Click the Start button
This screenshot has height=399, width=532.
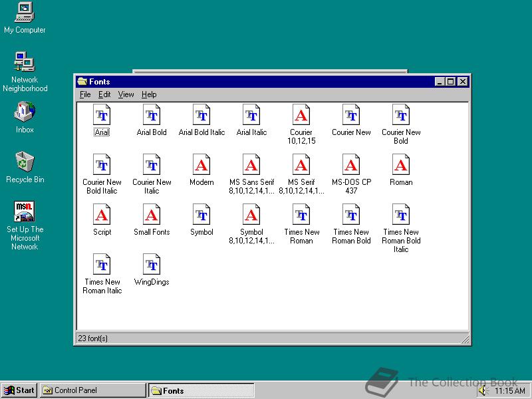[19, 390]
